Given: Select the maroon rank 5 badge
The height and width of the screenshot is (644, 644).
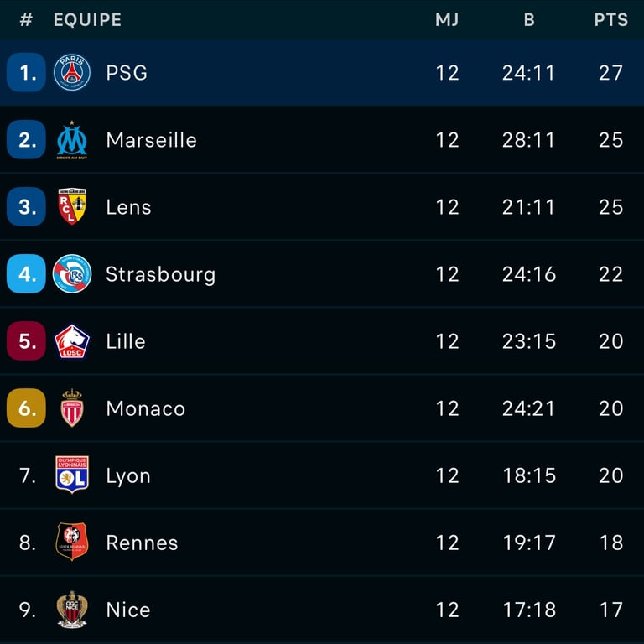Looking at the screenshot, I should point(26,341).
